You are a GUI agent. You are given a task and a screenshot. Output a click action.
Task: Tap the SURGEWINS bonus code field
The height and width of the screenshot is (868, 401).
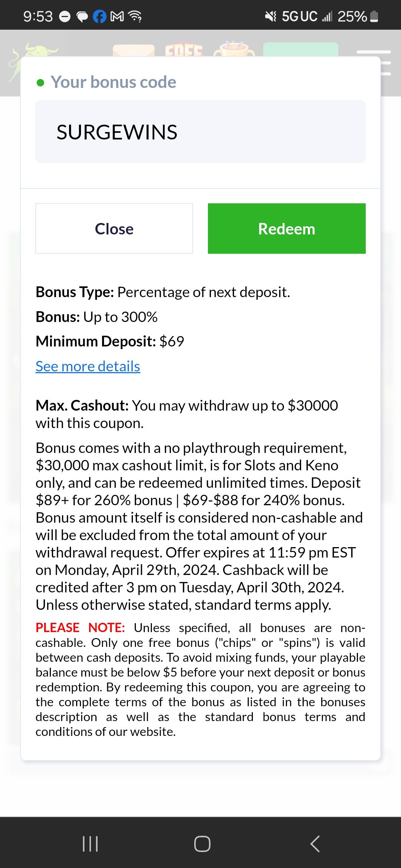point(200,132)
